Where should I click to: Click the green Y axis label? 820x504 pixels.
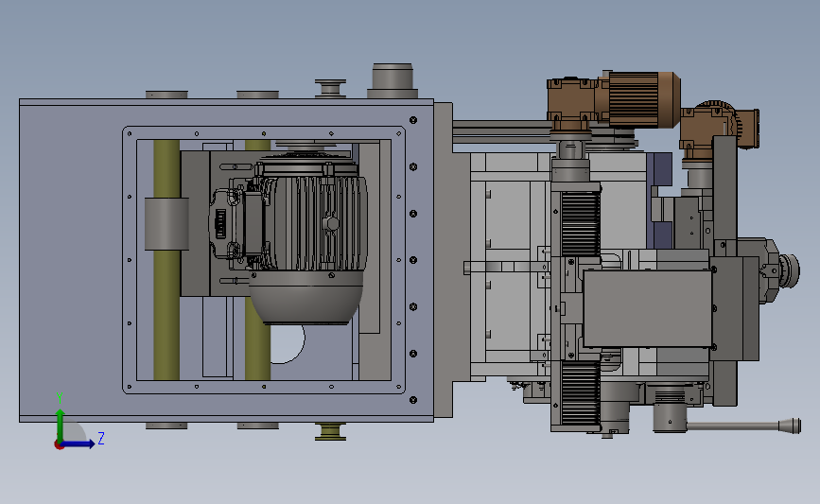coord(60,398)
